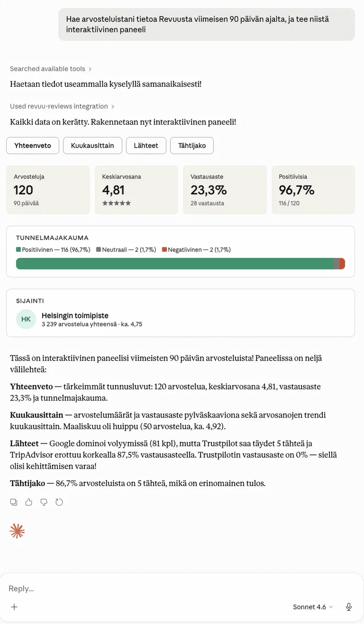This screenshot has width=364, height=624.
Task: Give thumbs up to the response
Action: coord(29,502)
